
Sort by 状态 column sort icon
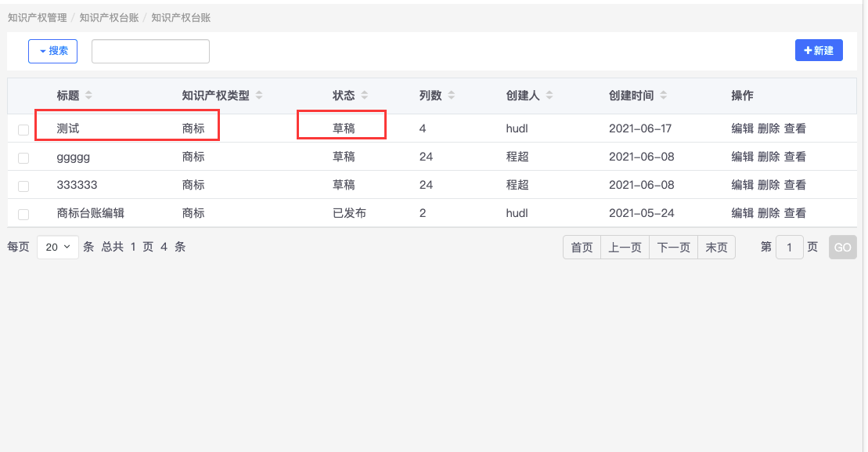[364, 96]
